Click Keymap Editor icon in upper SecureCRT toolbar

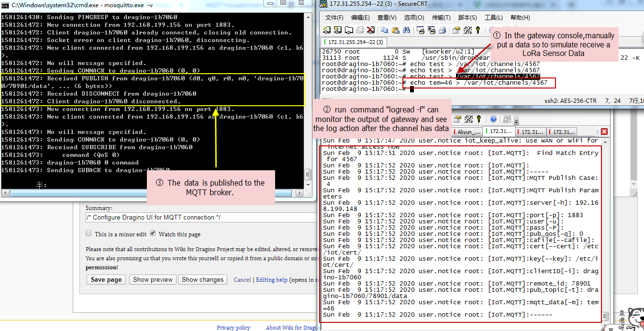pos(467,30)
